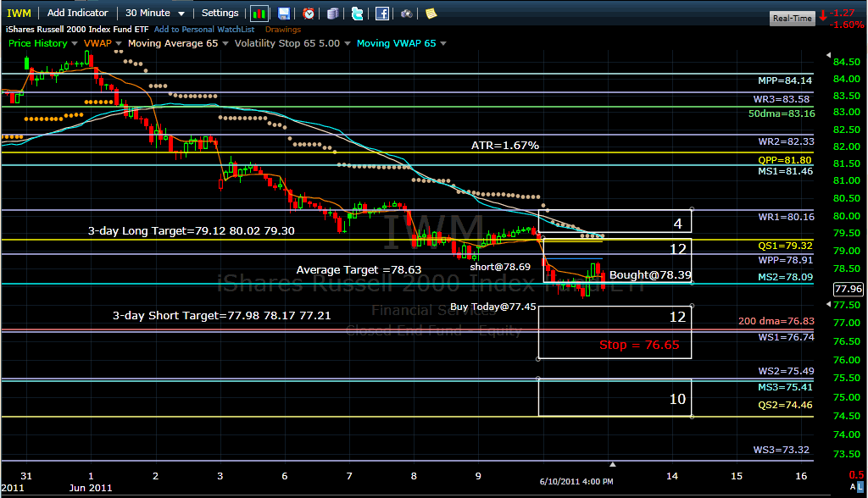Select the Volatility Stop 65 5.00 label
This screenshot has height=498, width=868.
pos(287,43)
